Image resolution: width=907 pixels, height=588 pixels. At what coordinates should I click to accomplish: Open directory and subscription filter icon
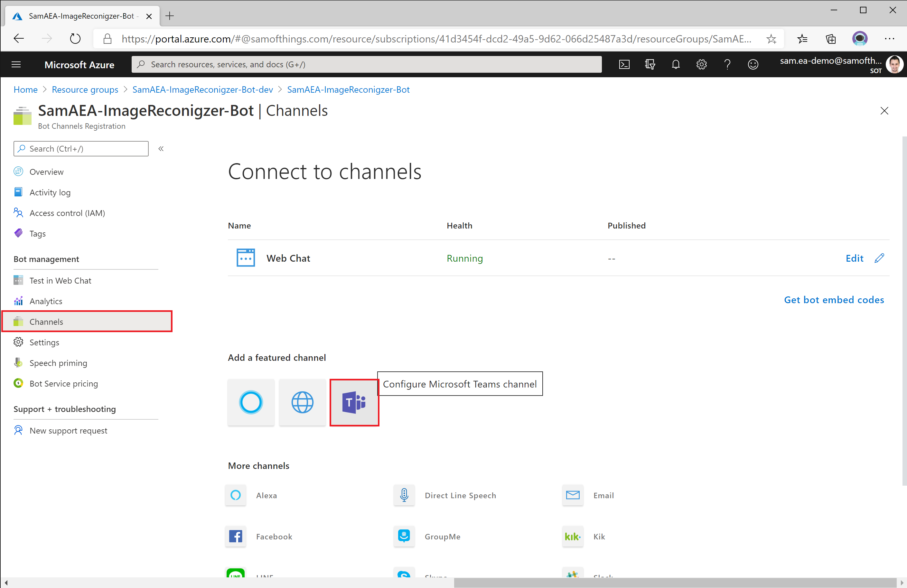tap(650, 64)
